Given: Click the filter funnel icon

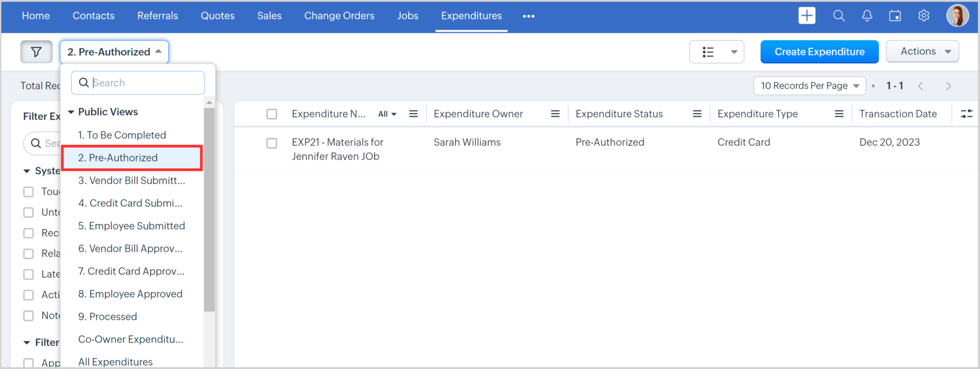Looking at the screenshot, I should pyautogui.click(x=36, y=52).
